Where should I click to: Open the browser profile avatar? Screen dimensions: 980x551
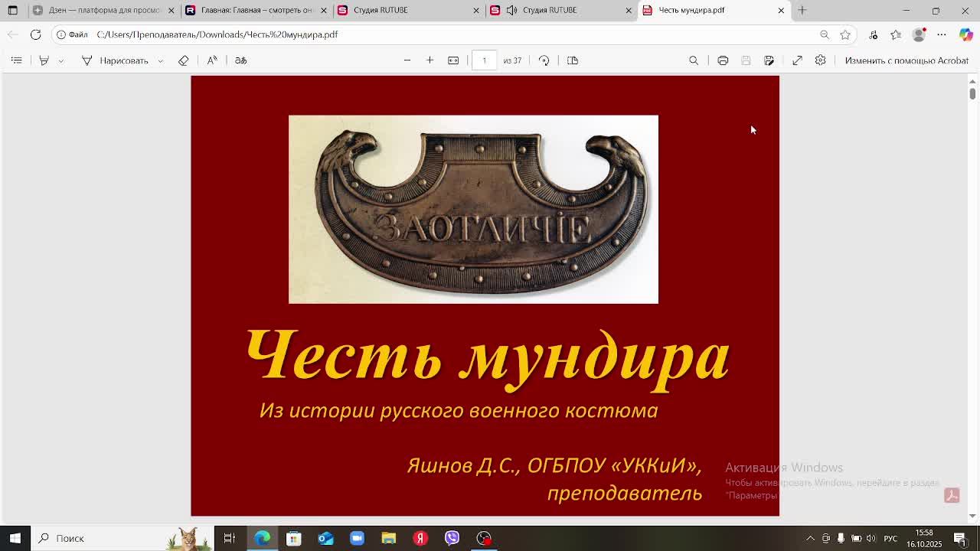click(x=919, y=34)
